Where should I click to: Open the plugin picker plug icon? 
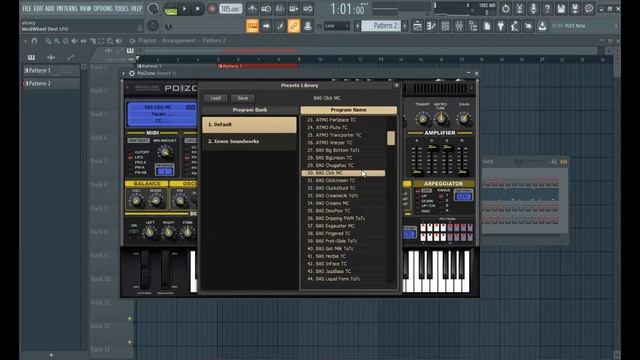click(x=501, y=26)
